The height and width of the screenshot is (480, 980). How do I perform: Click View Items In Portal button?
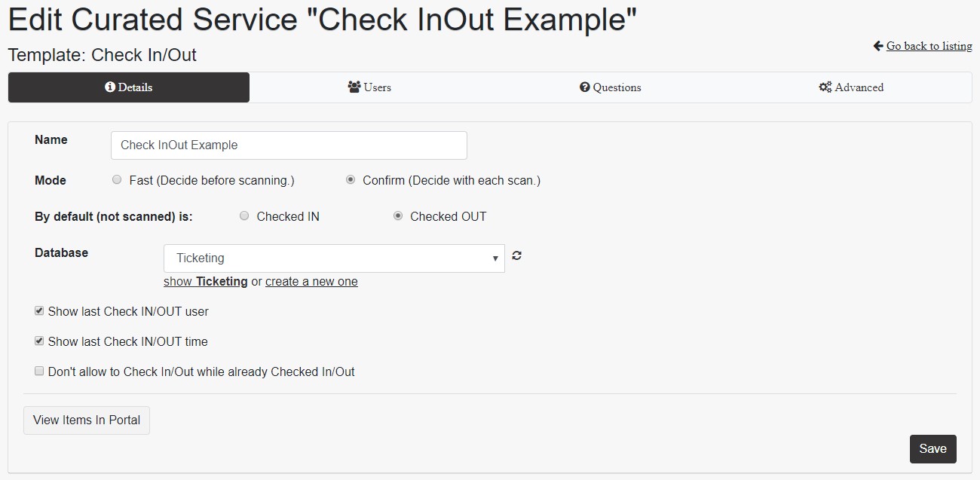coord(87,420)
